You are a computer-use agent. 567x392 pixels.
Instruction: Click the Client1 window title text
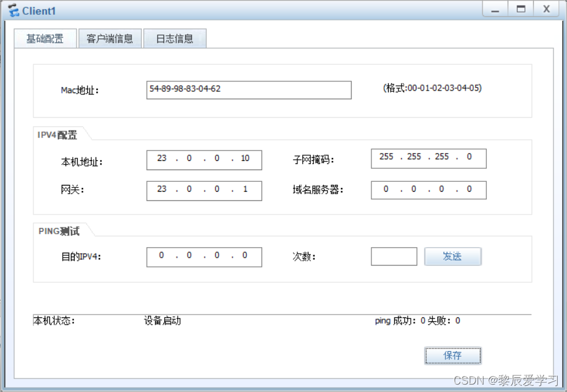[x=39, y=11]
